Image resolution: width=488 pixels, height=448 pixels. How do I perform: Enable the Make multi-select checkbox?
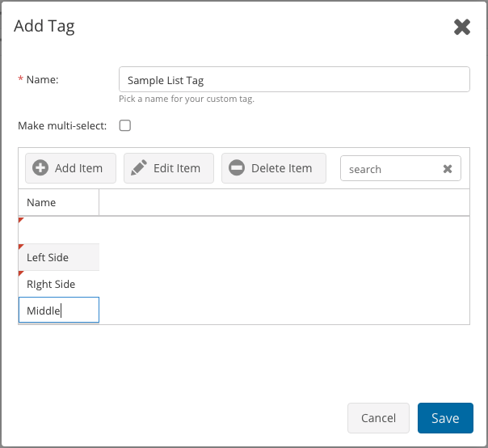(125, 125)
